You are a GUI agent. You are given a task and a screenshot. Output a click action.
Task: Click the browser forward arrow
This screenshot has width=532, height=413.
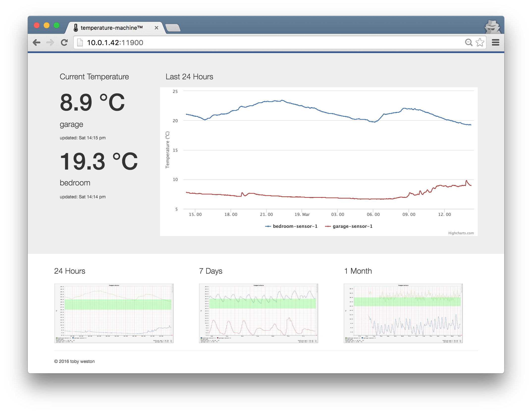50,43
